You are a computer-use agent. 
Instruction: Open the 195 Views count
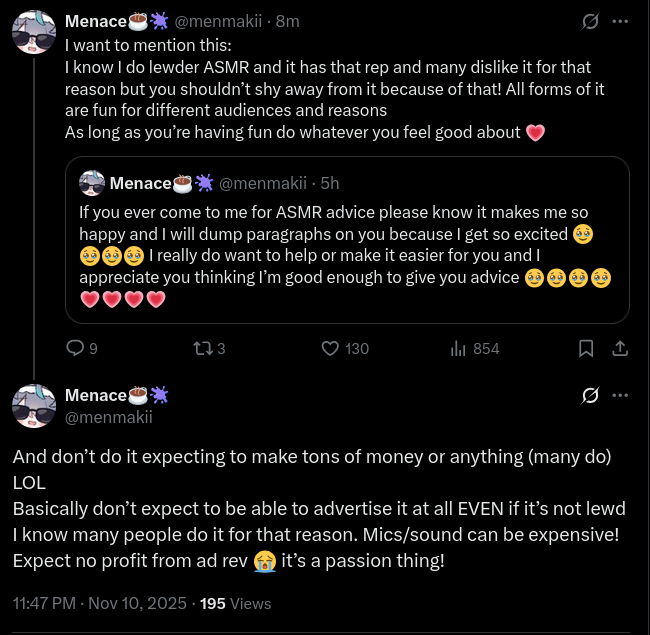235,603
